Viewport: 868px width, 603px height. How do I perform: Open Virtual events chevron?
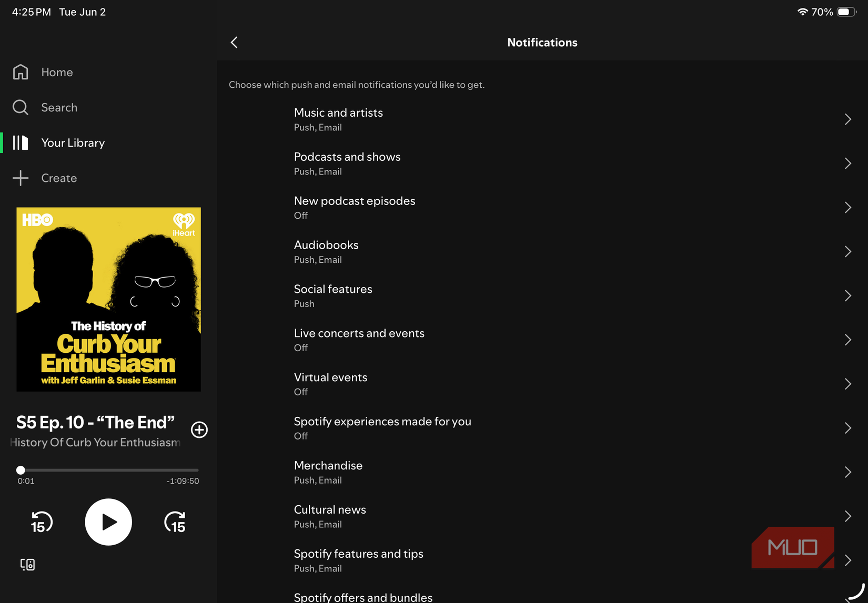point(848,384)
